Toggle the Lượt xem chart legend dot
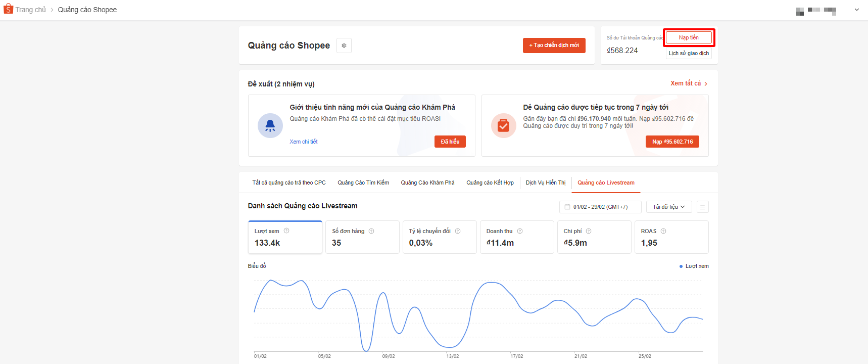 681,266
